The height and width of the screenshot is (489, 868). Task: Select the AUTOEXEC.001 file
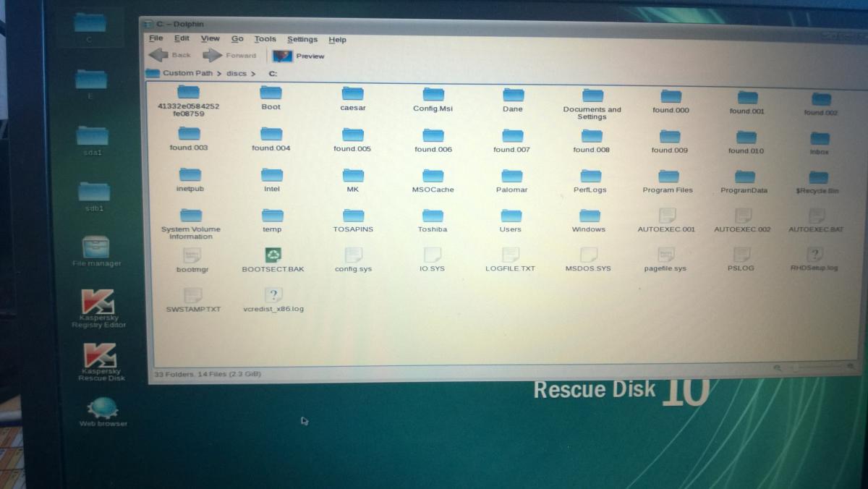tap(666, 221)
